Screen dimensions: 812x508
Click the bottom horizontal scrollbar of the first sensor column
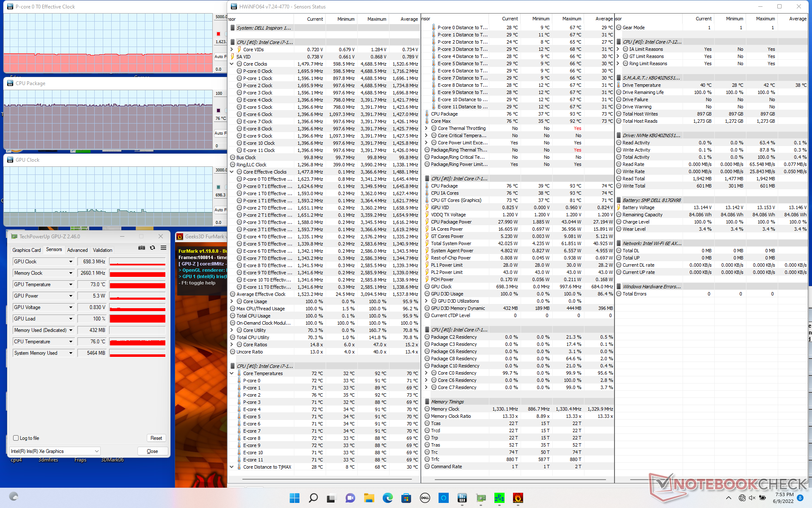(328, 479)
